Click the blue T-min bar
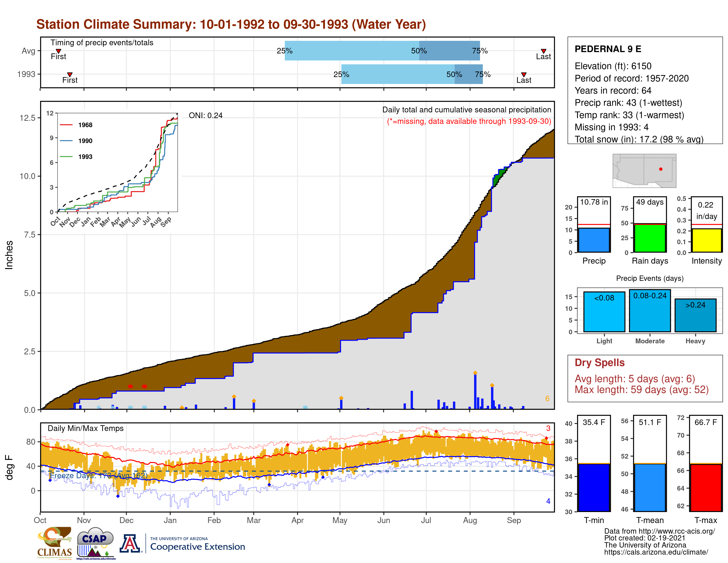The width and height of the screenshot is (728, 563). (x=594, y=487)
